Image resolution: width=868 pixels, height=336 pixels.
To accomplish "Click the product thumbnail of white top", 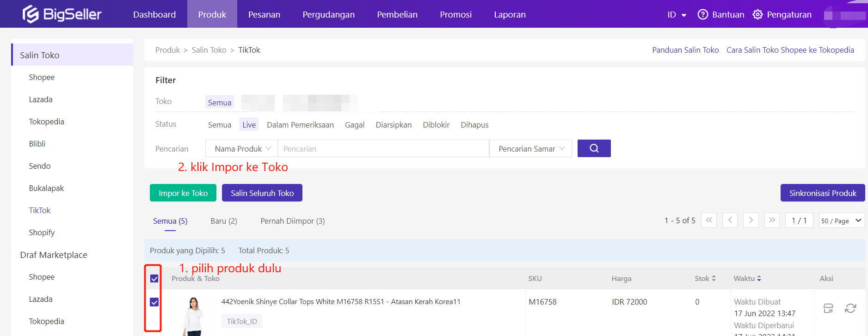I will [x=194, y=316].
